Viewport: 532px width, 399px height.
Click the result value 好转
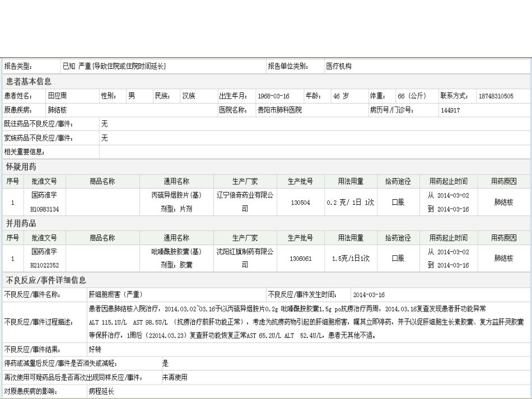click(x=95, y=350)
